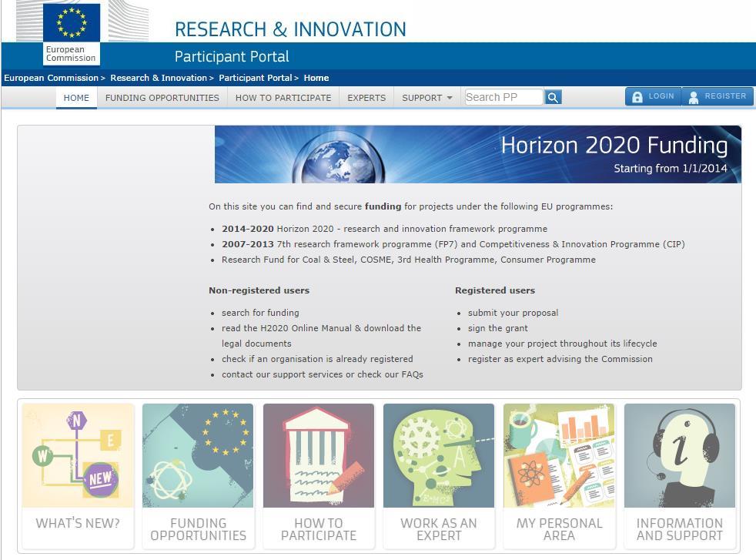The width and height of the screenshot is (756, 560).
Task: Open the What's New tile image
Action: click(x=78, y=455)
